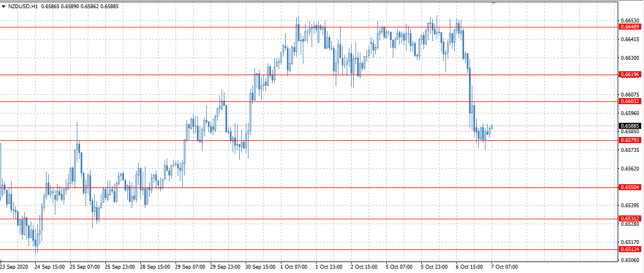
Task: Click the 30 Sep 15:00 time label
Action: click(259, 267)
